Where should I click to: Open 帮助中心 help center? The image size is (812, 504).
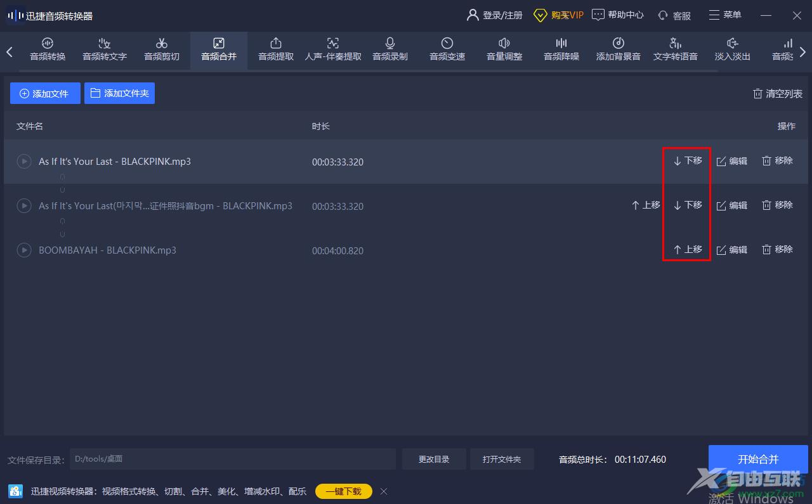(618, 15)
